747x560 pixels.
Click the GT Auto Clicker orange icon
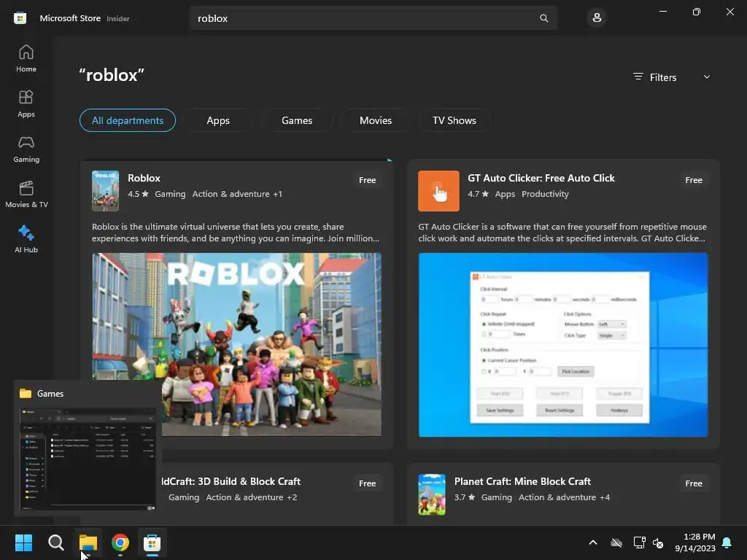pos(438,190)
